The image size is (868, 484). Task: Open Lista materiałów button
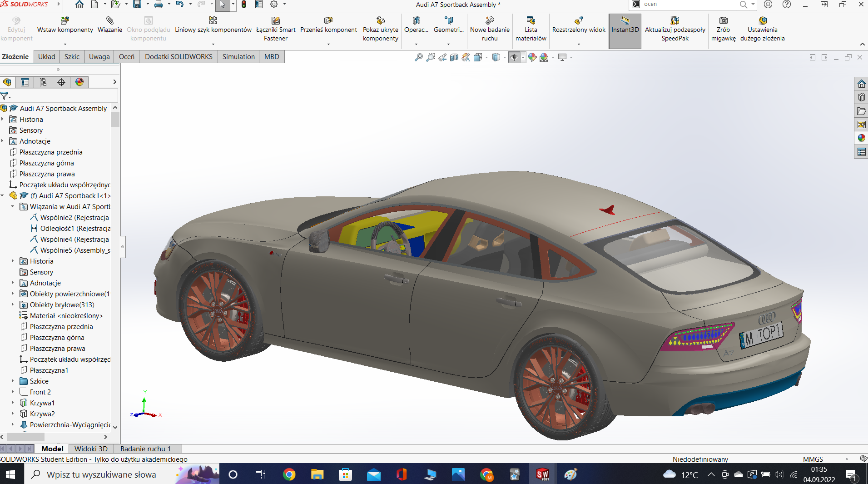click(531, 29)
